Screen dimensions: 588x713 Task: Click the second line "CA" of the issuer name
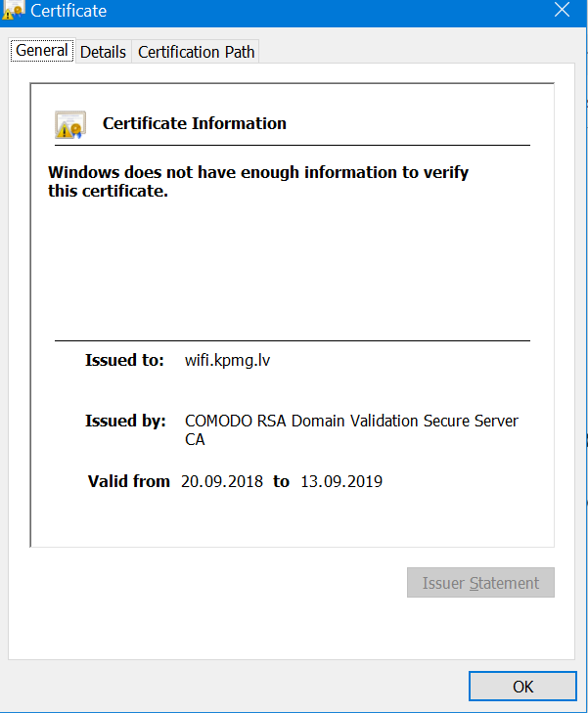[195, 440]
